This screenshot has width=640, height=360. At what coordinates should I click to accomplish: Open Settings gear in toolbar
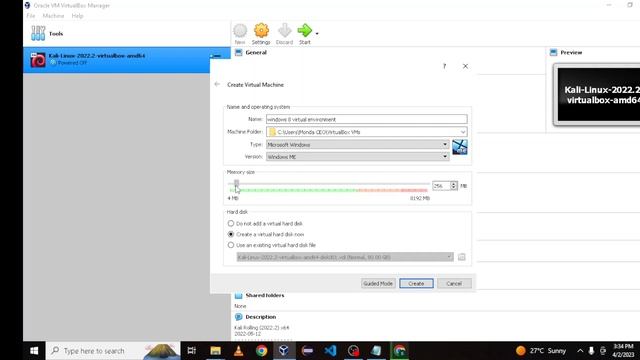point(261,34)
